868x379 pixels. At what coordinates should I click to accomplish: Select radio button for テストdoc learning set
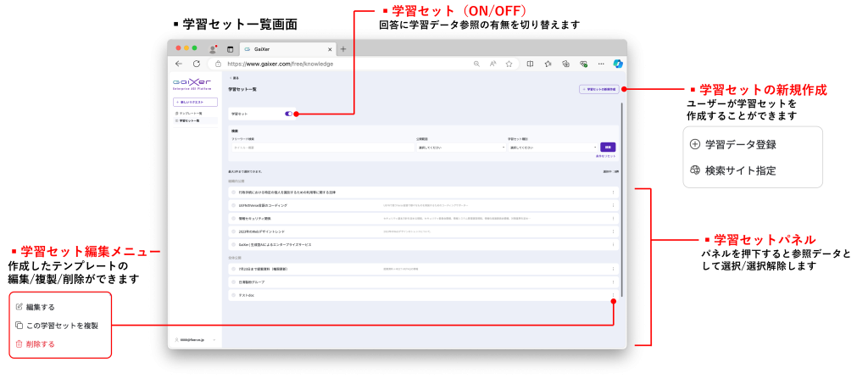pos(233,295)
